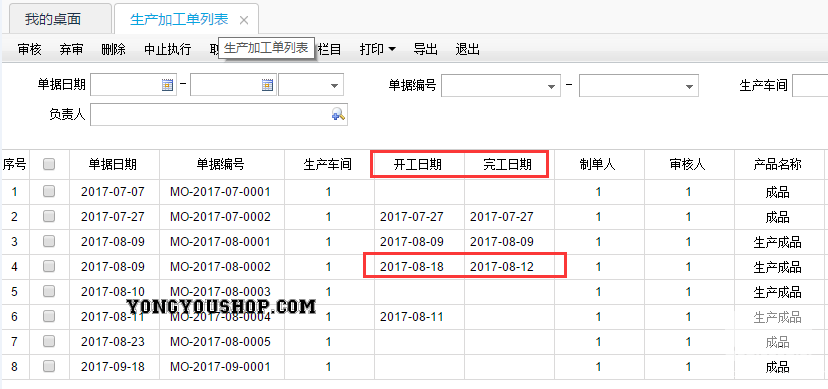Viewport: 828px width, 389px height.
Task: Expand the first 单据编号 dropdown
Action: click(551, 86)
